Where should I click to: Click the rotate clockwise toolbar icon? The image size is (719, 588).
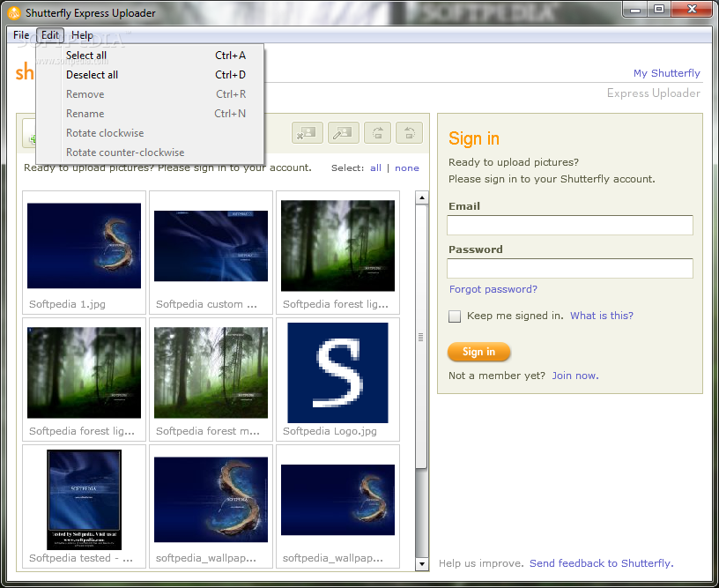click(x=377, y=133)
